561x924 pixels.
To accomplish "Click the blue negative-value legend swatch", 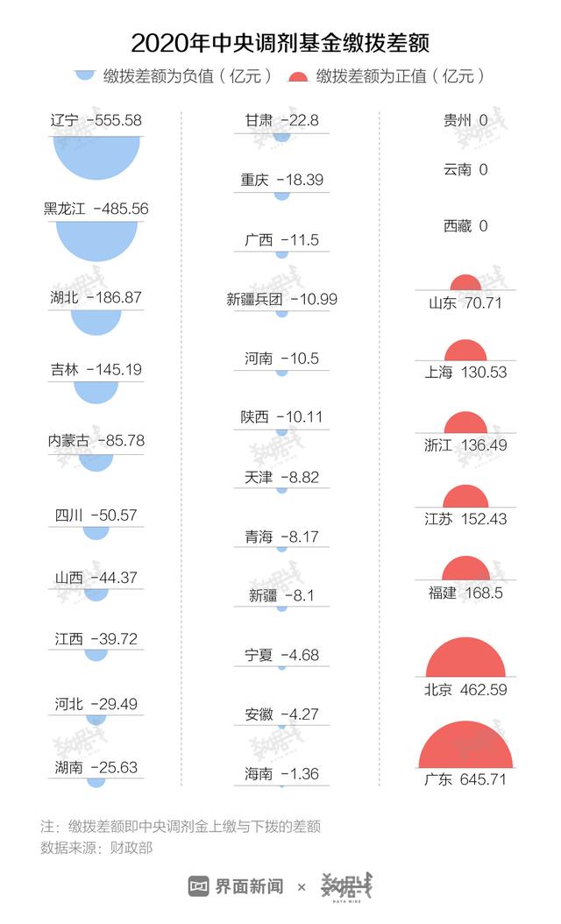I will [x=85, y=75].
